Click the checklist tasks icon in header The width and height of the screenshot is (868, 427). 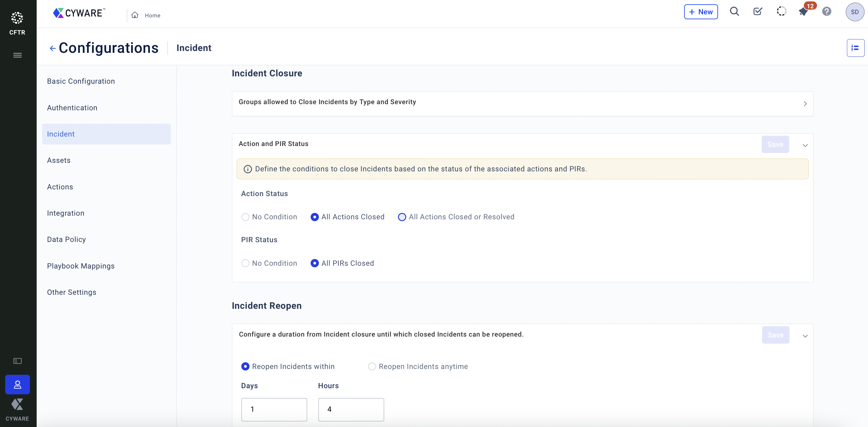[x=757, y=12]
